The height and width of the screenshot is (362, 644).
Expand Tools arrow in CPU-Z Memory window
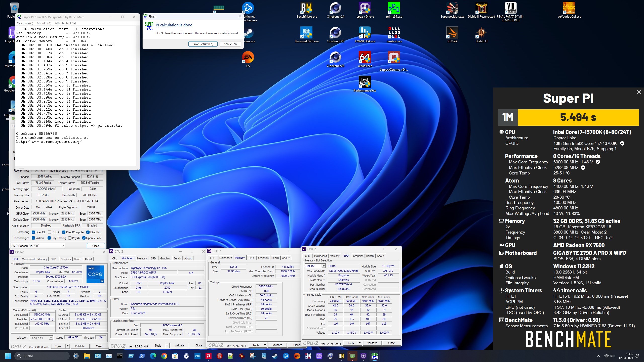point(265,345)
